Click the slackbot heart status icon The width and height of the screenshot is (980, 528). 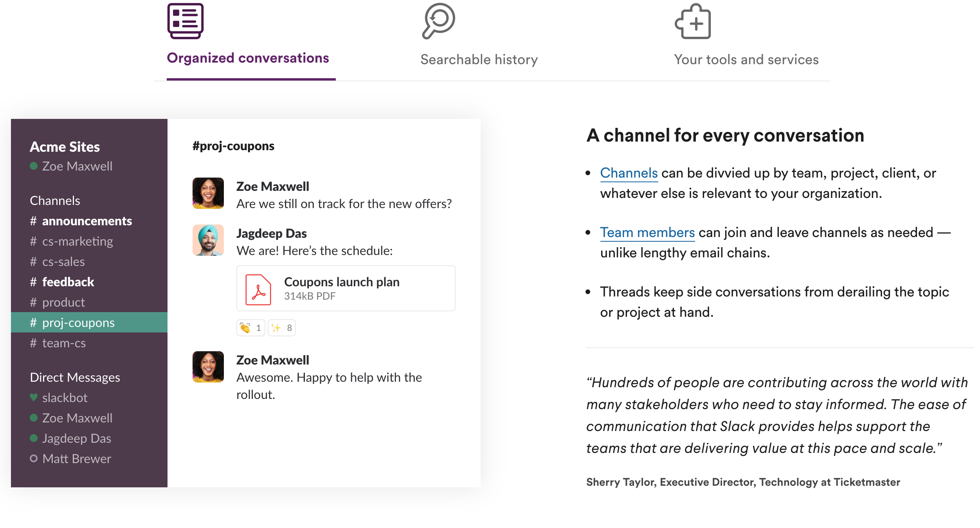click(34, 397)
